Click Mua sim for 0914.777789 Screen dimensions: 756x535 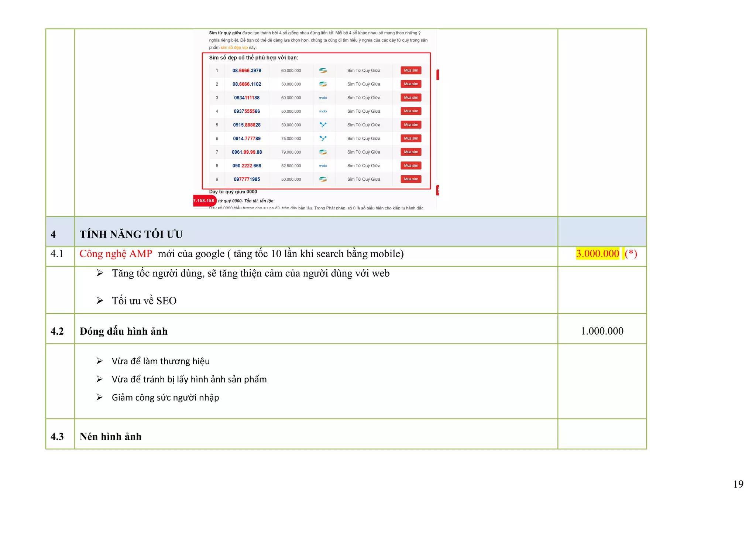click(411, 138)
